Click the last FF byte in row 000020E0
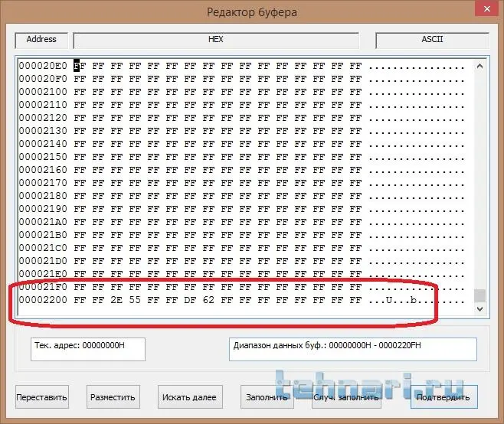504x424 pixels. (x=356, y=66)
